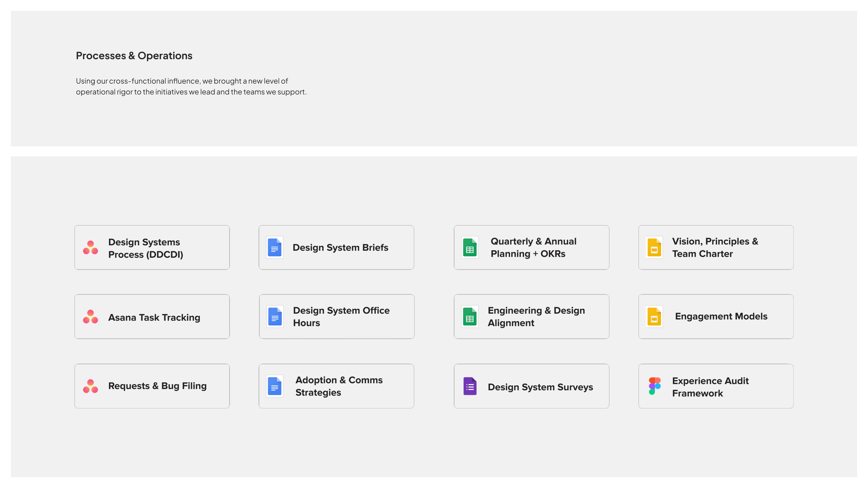Click the Docs icon beside Design System Office Hours
The height and width of the screenshot is (488, 868).
(275, 317)
